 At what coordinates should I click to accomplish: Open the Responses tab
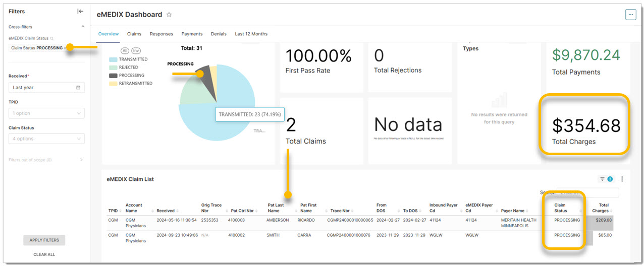[x=161, y=34]
